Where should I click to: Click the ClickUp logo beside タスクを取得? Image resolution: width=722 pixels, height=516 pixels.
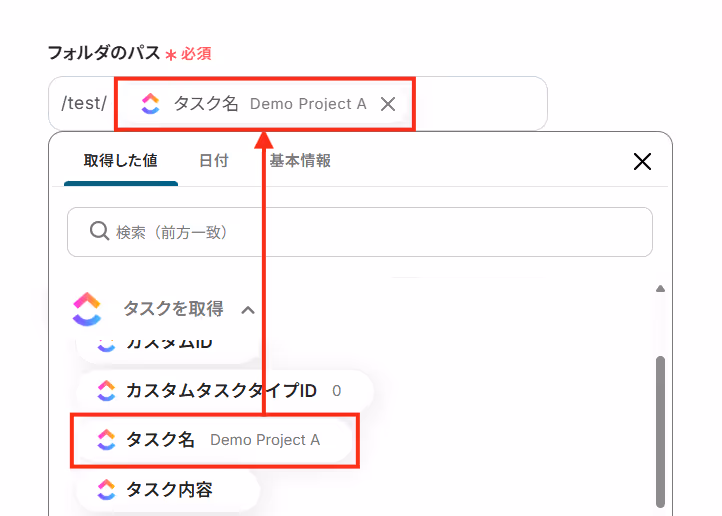click(87, 309)
